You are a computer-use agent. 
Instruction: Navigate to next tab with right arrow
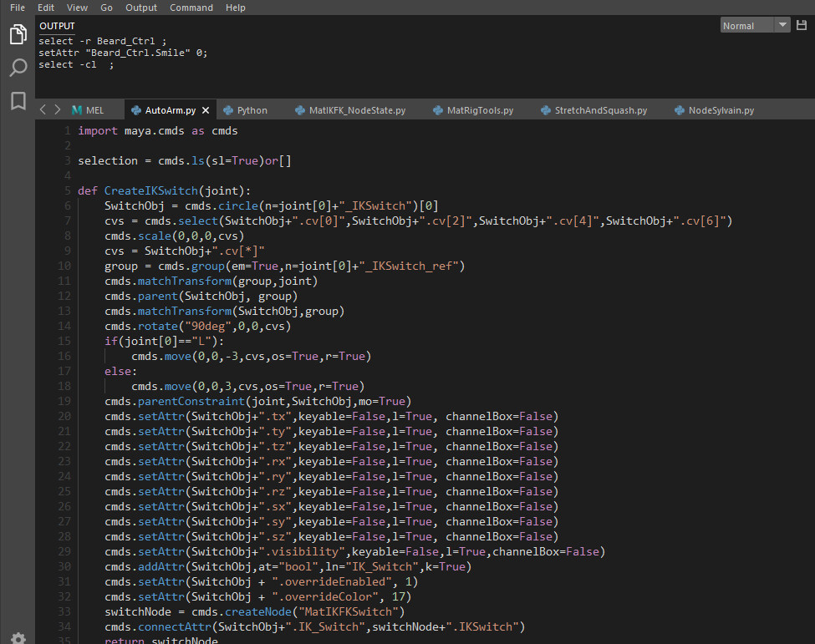pos(57,110)
